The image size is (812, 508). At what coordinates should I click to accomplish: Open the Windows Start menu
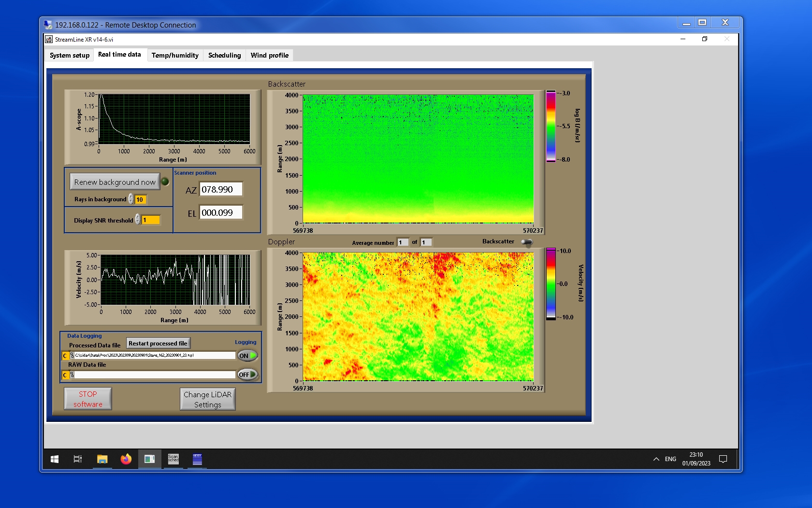tap(55, 459)
